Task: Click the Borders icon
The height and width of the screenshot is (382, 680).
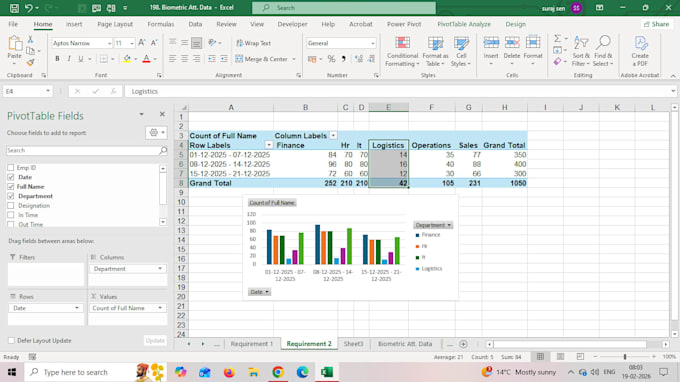Action: point(104,59)
